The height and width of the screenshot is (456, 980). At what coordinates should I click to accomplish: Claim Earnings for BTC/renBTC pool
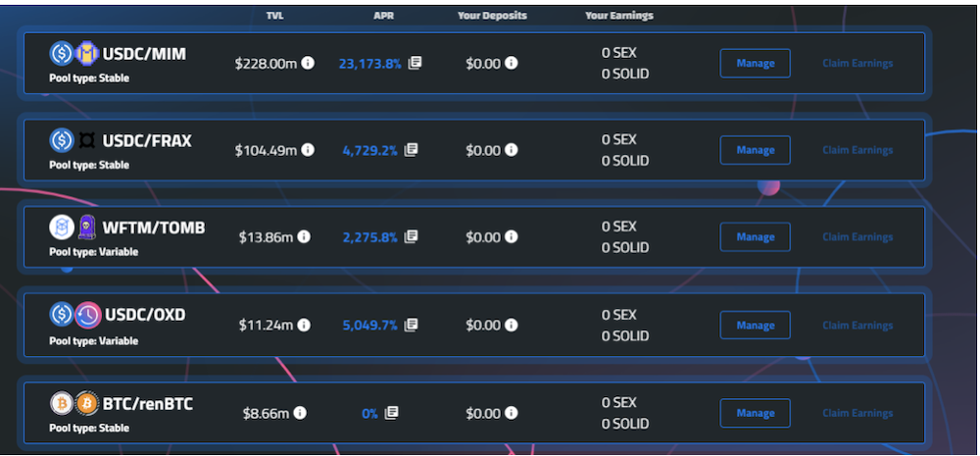click(x=857, y=413)
